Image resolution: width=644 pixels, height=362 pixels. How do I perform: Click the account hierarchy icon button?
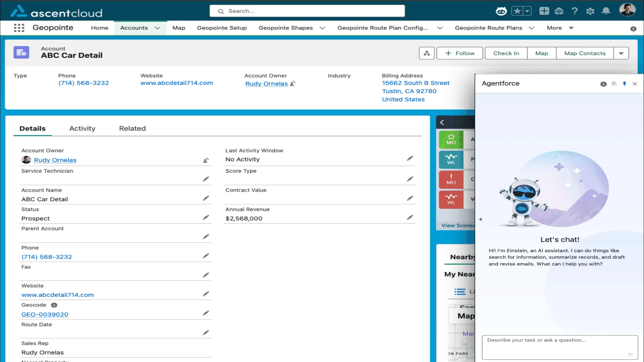click(426, 53)
